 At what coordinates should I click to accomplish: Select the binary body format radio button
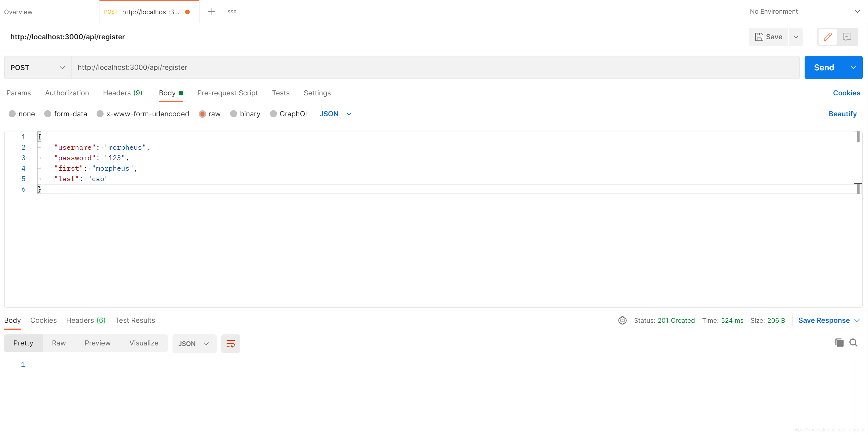(234, 114)
